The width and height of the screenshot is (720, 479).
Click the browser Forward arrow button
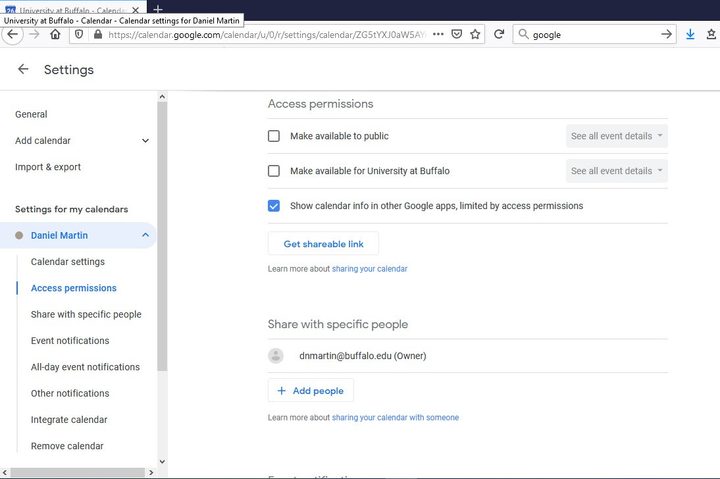[34, 34]
